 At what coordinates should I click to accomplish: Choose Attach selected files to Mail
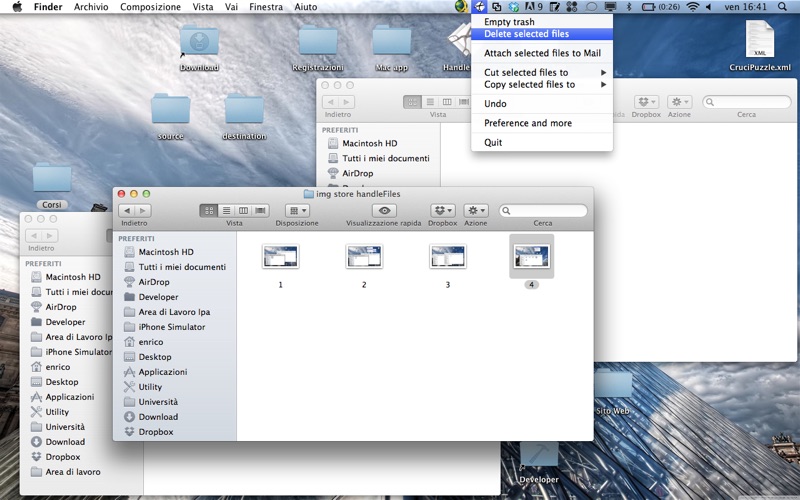tap(542, 53)
